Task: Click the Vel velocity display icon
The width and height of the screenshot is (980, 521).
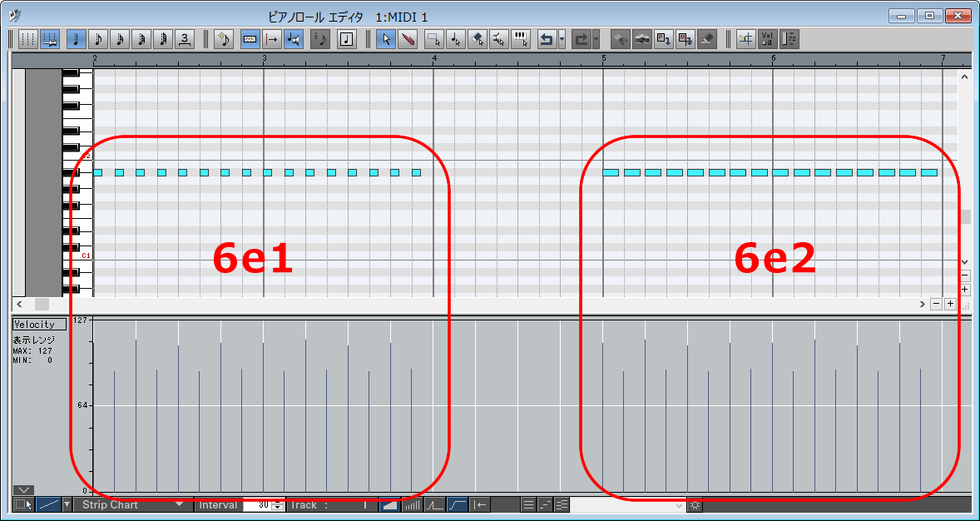Action: point(767,39)
